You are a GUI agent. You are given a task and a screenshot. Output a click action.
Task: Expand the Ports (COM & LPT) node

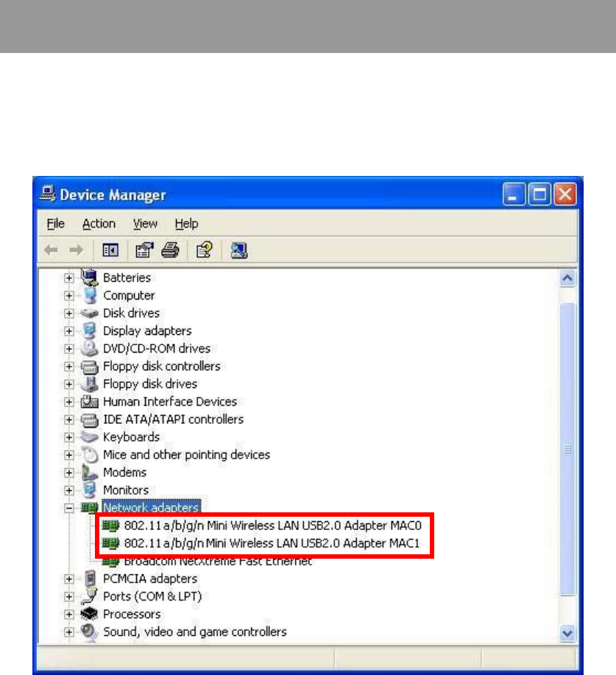tap(69, 597)
